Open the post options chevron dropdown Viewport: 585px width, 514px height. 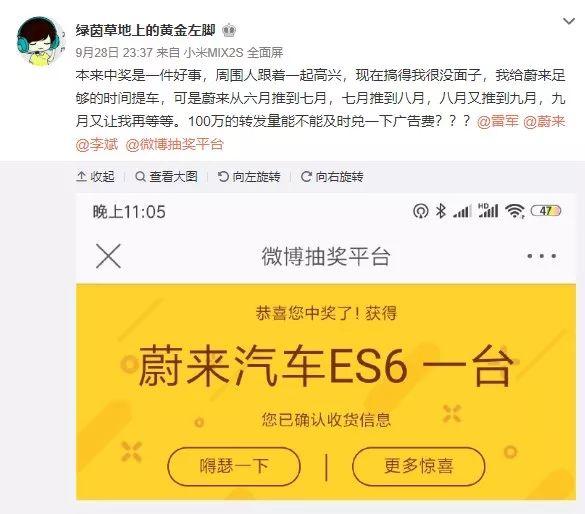click(x=569, y=21)
